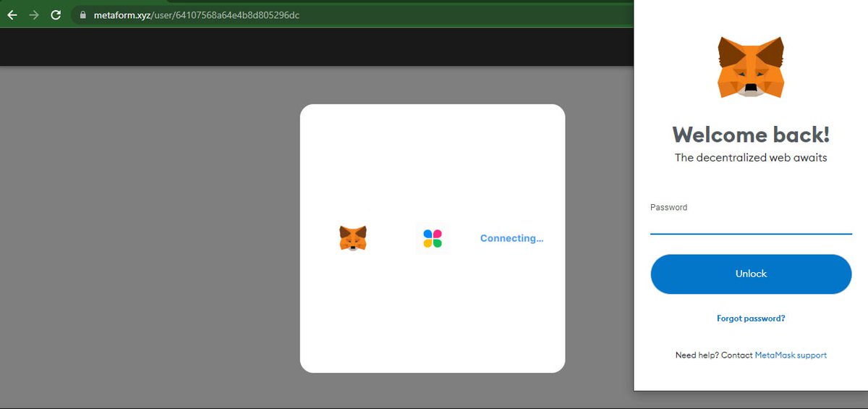The image size is (868, 409).
Task: Focus the Password input field
Action: 751,224
